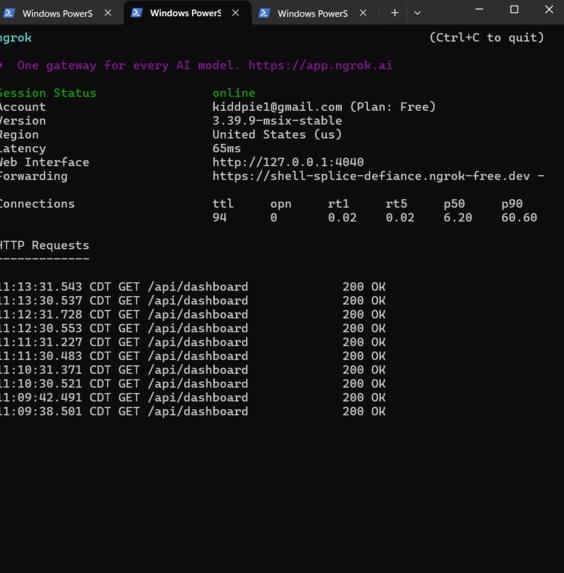564x573 pixels.
Task: Click the p50 value 6.20
Action: pyautogui.click(x=458, y=218)
